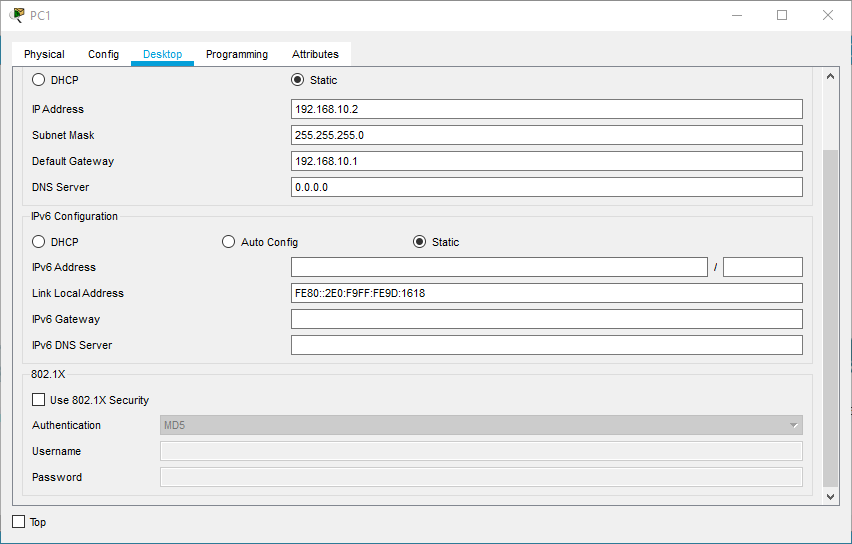Click the scrollbar up arrow

click(x=830, y=77)
